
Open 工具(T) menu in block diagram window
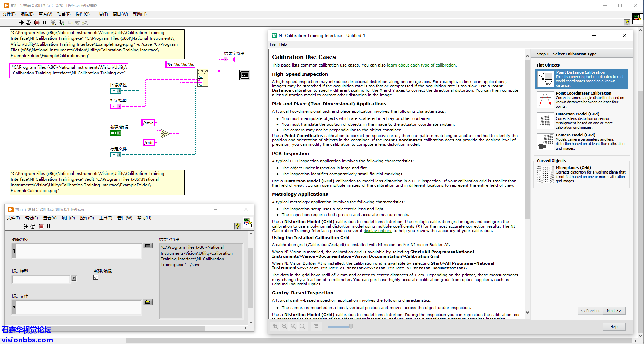click(101, 14)
